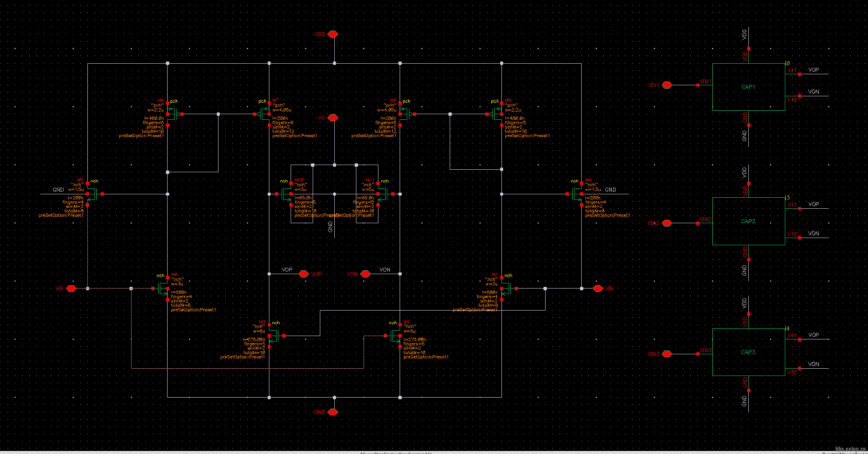
Task: Select NMOS transistor M2 symbol
Action: tap(396, 336)
